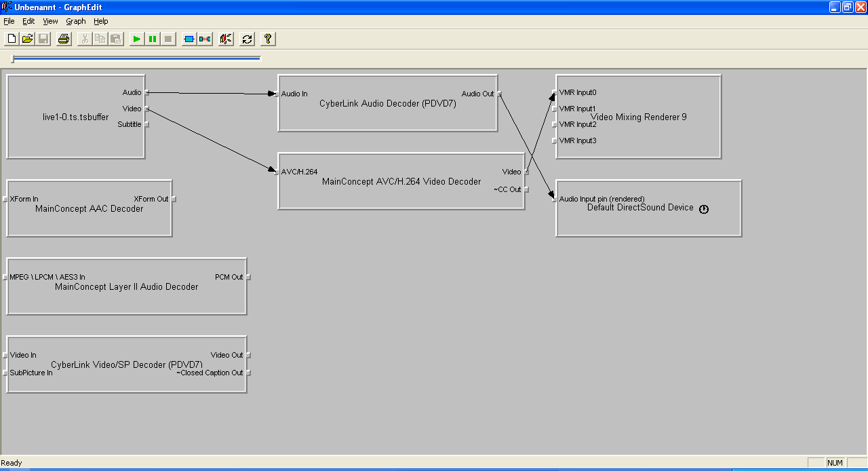
Task: Click the XForm In pin of AAC Decoder
Action: click(5, 199)
